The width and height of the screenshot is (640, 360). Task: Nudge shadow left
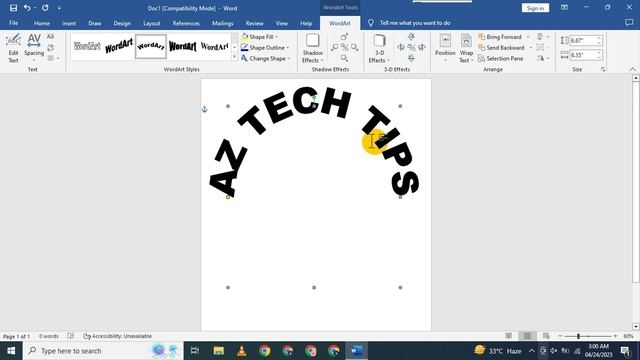pos(334,48)
